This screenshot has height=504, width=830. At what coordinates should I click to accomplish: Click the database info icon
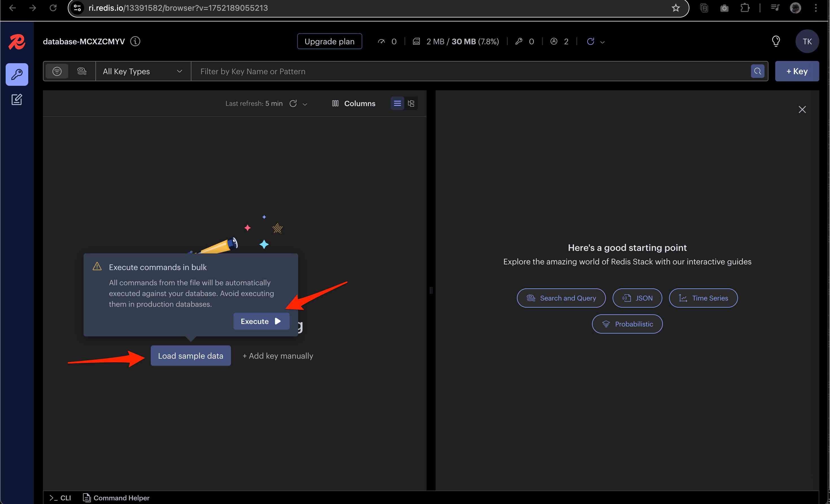[135, 41]
